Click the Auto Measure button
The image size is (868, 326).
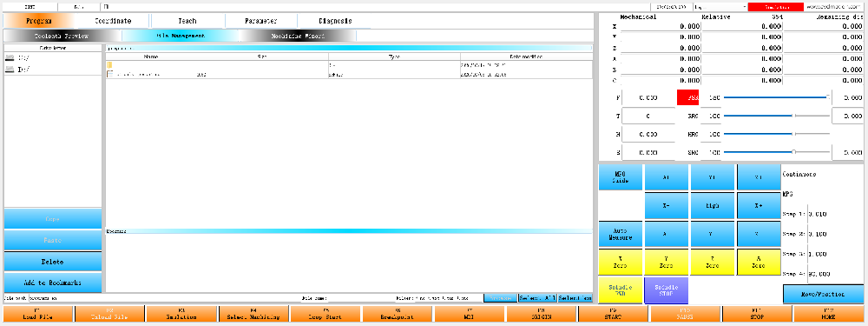tap(620, 234)
